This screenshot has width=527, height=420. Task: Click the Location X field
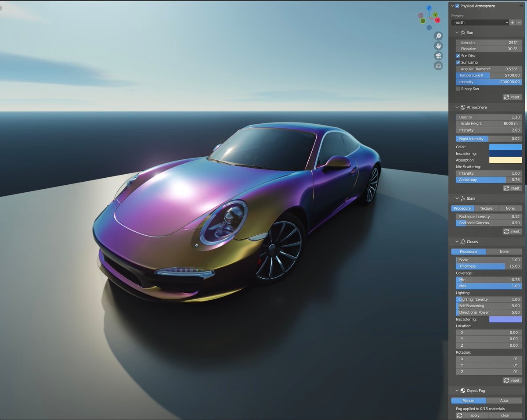489,333
